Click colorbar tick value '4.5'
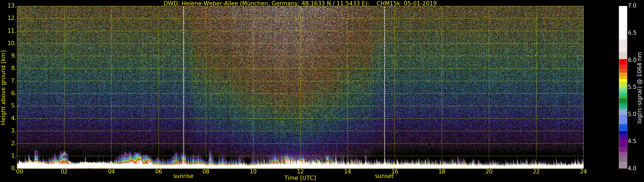644x182 pixels. click(x=632, y=141)
